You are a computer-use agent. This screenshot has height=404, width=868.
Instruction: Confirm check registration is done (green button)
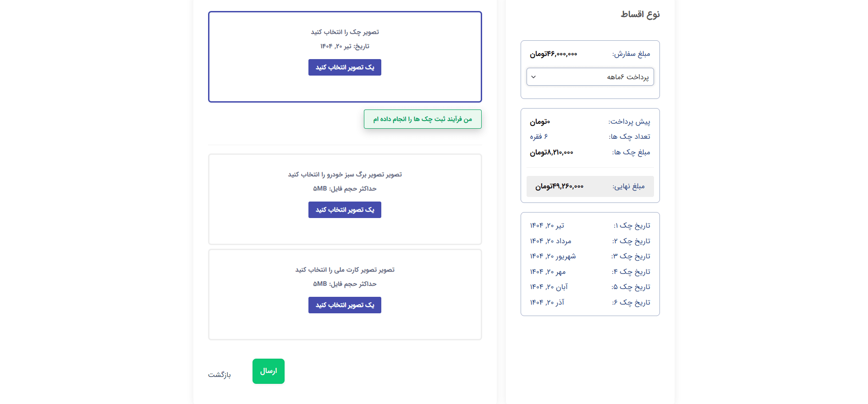(423, 119)
